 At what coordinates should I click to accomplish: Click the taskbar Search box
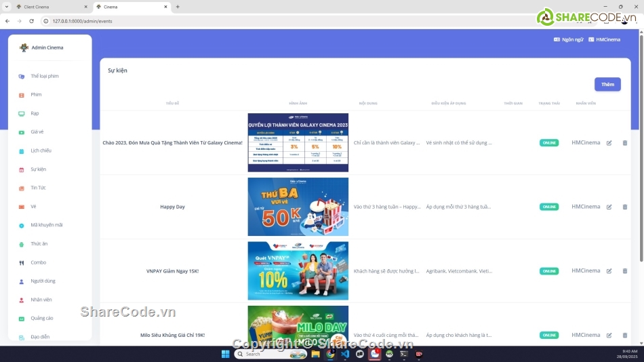[270, 354]
